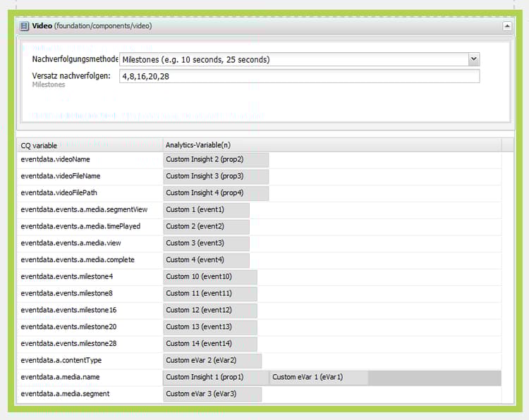Image resolution: width=529 pixels, height=420 pixels.
Task: Select eventdata.events.milestone28 row label
Action: click(68, 343)
